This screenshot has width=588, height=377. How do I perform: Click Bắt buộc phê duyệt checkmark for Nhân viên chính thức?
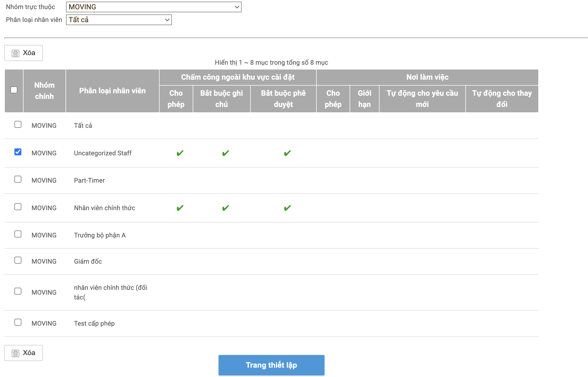[x=287, y=208]
